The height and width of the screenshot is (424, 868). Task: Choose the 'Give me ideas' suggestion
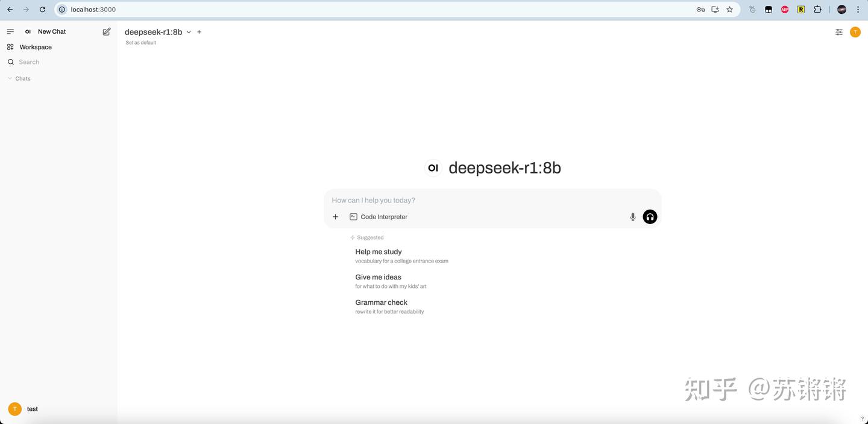[x=391, y=281]
